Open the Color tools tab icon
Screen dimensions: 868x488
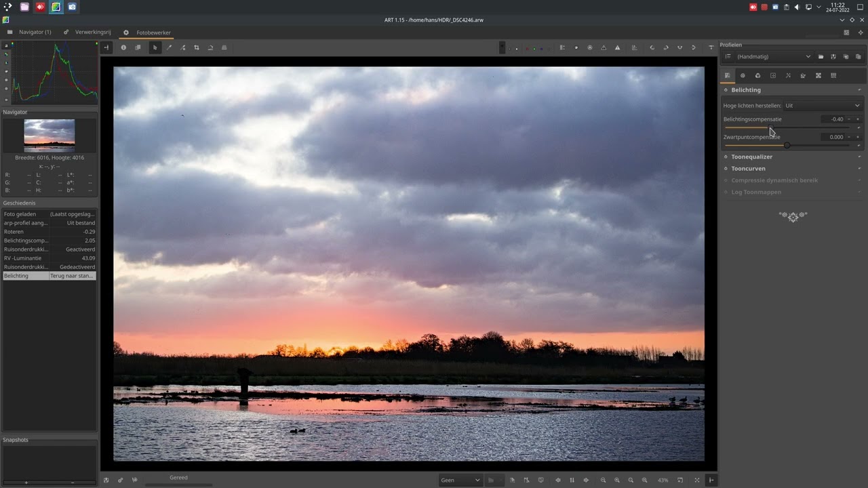click(757, 75)
